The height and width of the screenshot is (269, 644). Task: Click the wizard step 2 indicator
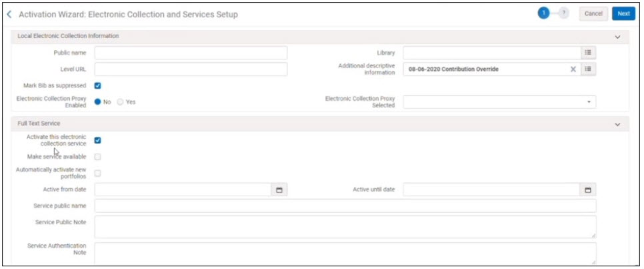[x=563, y=13]
